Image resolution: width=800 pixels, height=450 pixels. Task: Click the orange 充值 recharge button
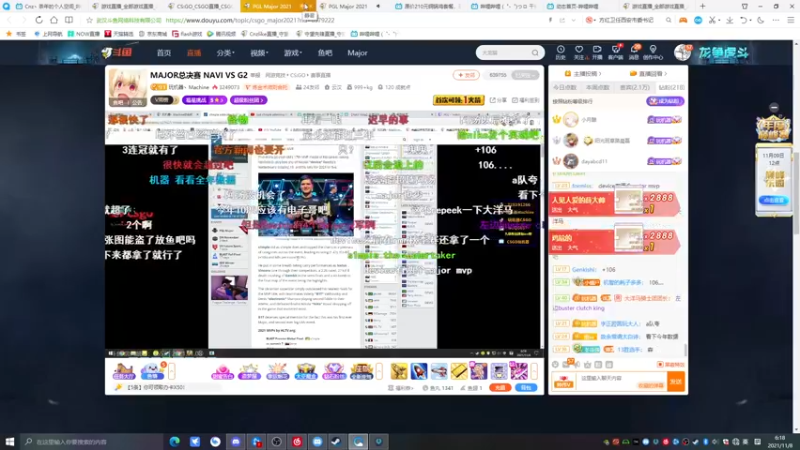tap(500, 388)
